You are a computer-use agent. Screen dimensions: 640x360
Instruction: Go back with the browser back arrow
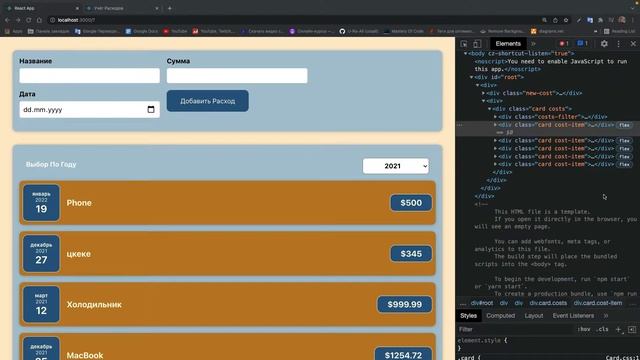pyautogui.click(x=7, y=20)
